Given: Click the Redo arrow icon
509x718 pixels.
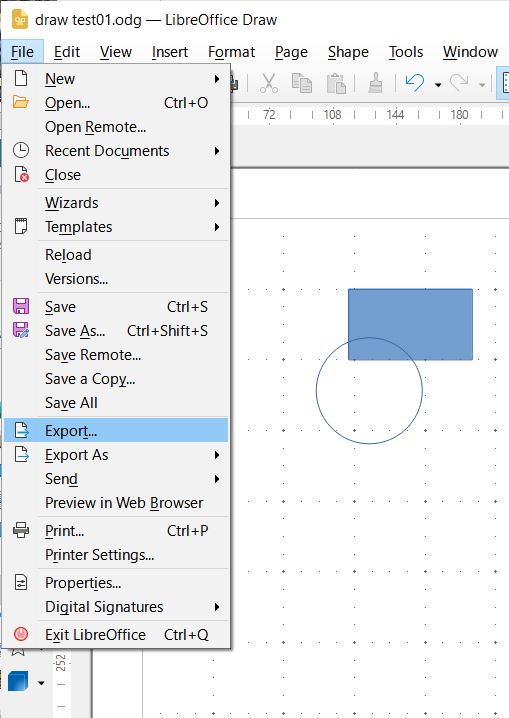Looking at the screenshot, I should (x=459, y=83).
